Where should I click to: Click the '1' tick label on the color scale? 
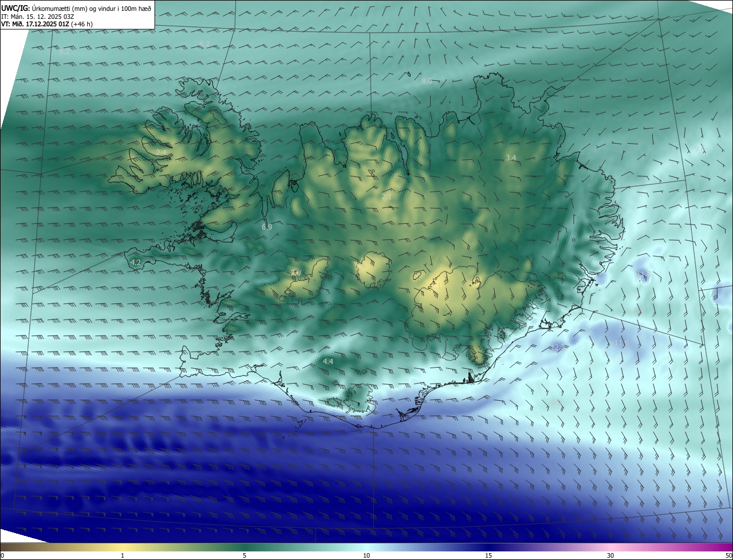click(123, 555)
